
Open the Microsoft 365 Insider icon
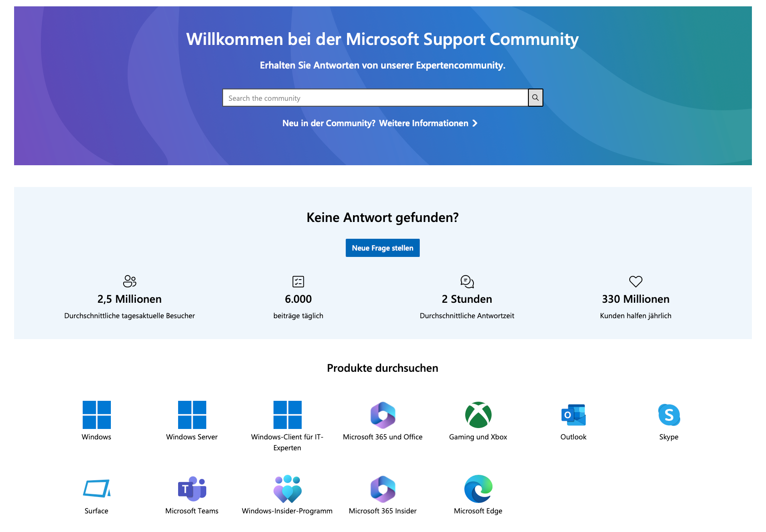pyautogui.click(x=383, y=489)
